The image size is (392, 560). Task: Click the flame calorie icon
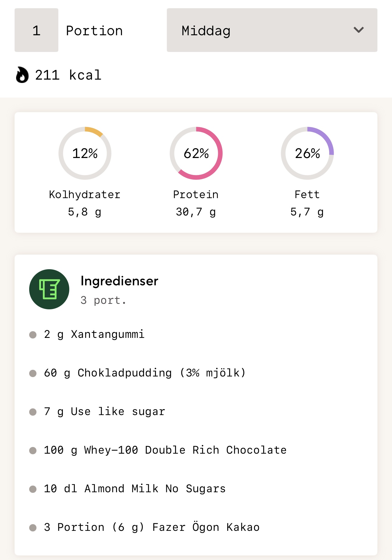tap(22, 75)
